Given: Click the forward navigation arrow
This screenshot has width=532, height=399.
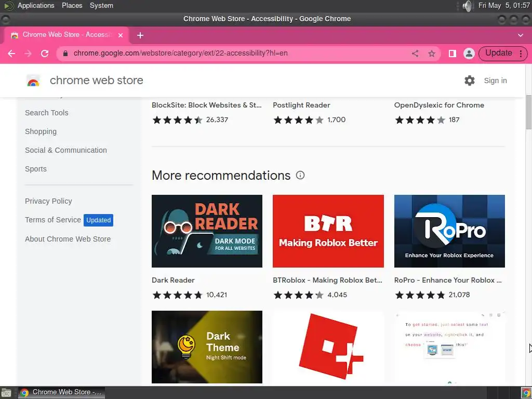Looking at the screenshot, I should point(28,54).
